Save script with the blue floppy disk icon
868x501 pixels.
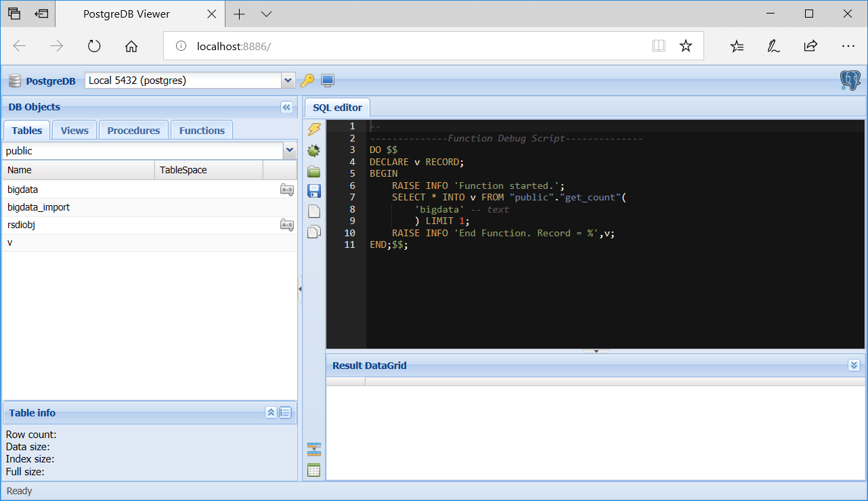[x=314, y=192]
